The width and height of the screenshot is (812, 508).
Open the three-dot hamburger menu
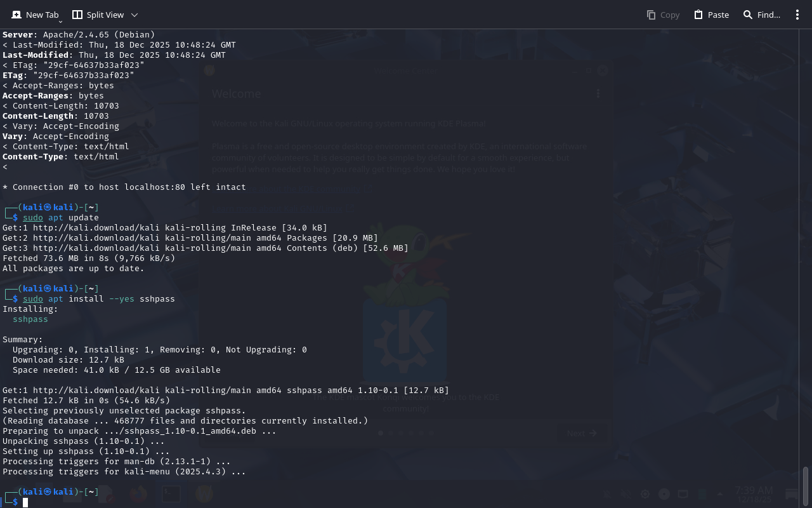(797, 15)
